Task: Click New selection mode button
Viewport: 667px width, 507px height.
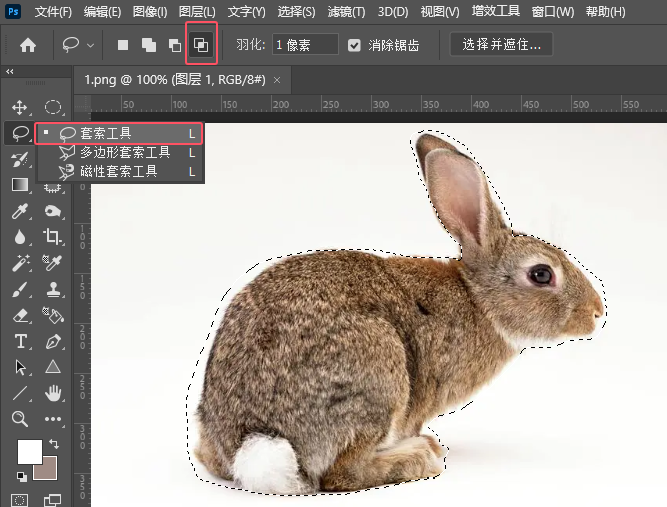Action: [x=123, y=45]
